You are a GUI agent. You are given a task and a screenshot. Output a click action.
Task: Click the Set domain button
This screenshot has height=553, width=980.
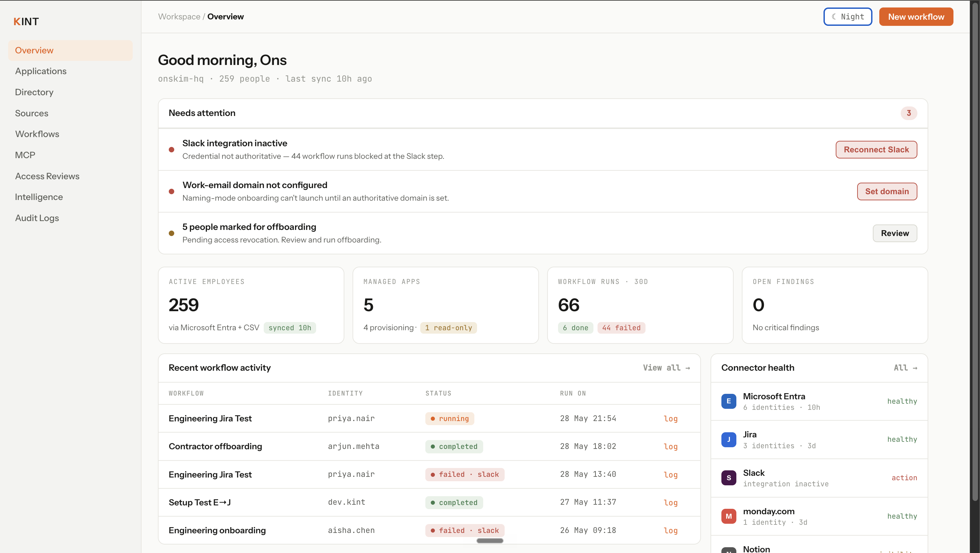click(887, 191)
